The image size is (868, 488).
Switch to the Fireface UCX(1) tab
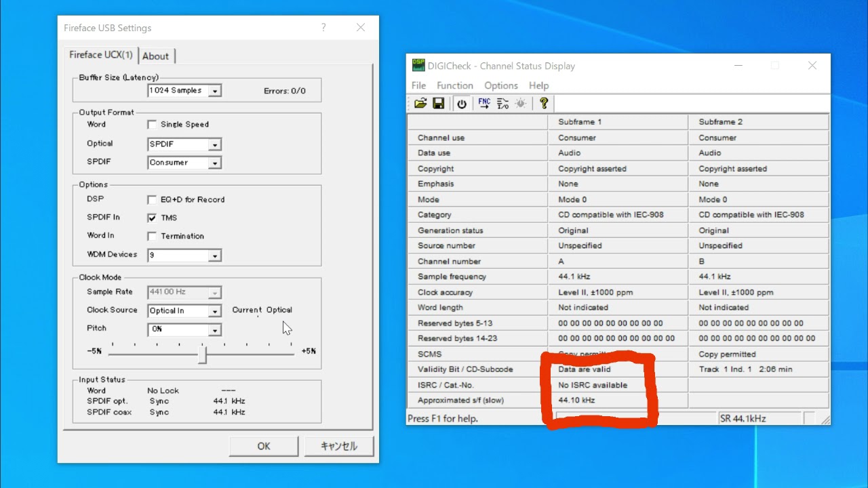click(101, 55)
